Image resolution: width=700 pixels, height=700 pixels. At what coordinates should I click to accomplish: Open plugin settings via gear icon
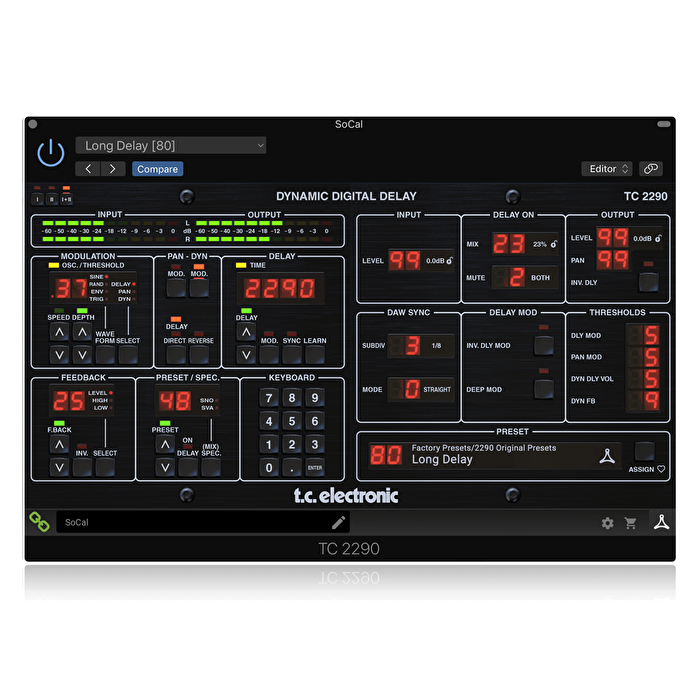pyautogui.click(x=607, y=523)
